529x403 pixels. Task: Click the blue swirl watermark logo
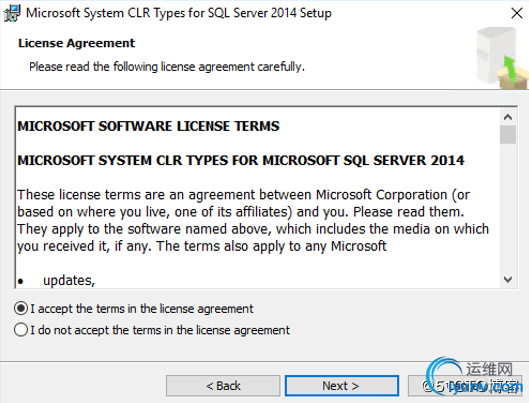click(444, 374)
